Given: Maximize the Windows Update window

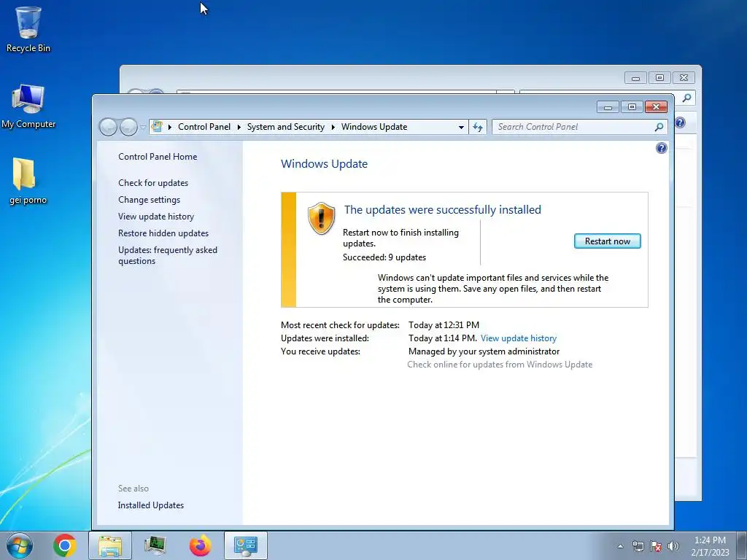Looking at the screenshot, I should (632, 107).
